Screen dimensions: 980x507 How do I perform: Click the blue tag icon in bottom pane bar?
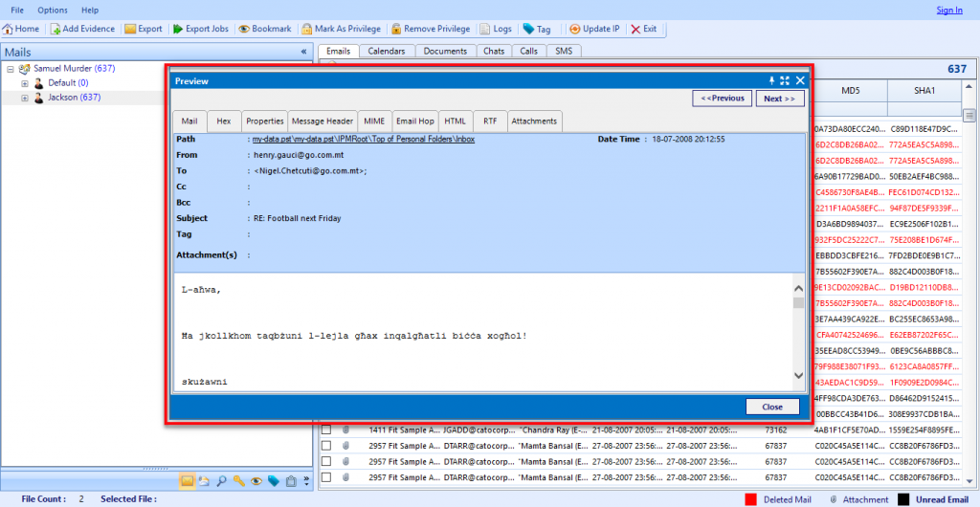click(x=273, y=481)
